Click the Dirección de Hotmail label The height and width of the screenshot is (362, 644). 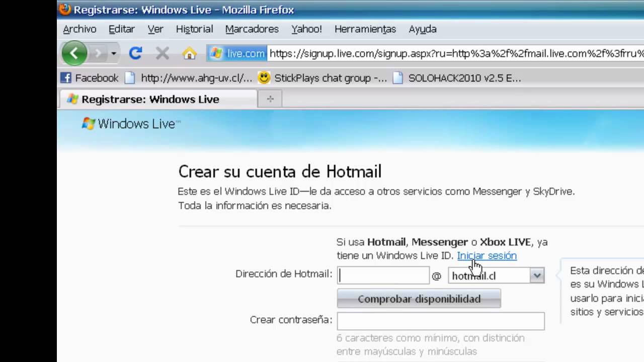[x=284, y=274]
